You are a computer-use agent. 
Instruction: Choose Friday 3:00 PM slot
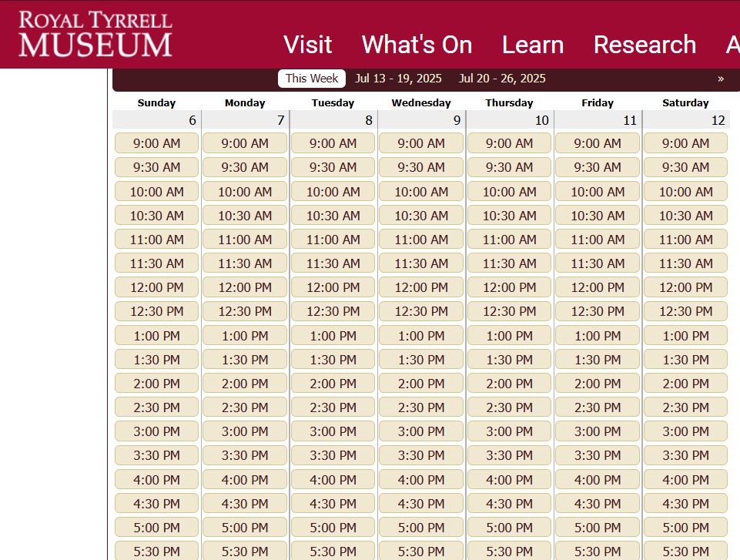coord(598,431)
